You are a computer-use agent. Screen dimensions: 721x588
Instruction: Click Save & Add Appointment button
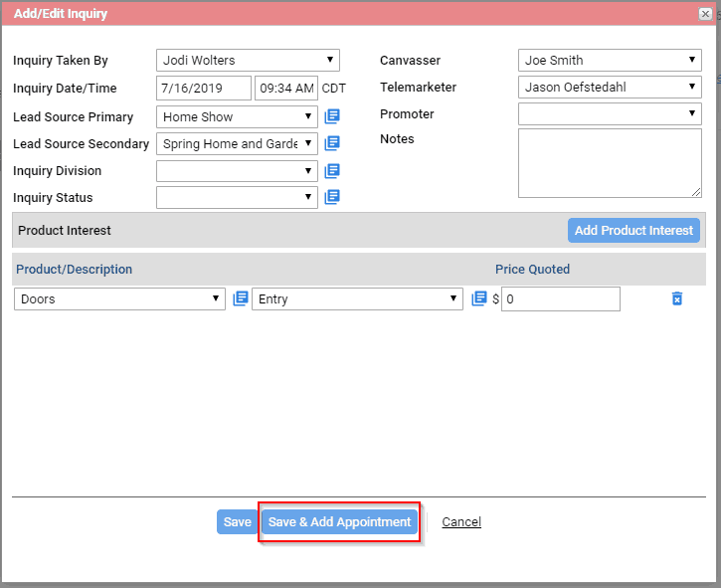[x=339, y=521]
